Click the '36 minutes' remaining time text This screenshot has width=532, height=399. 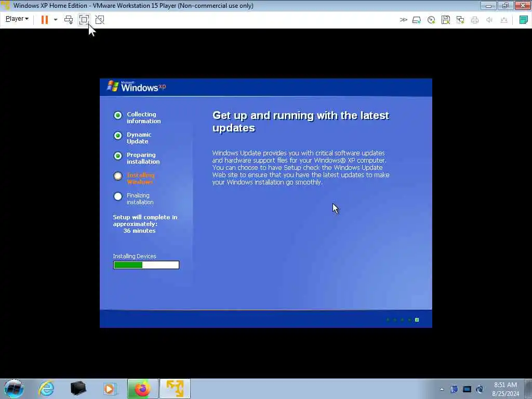pyautogui.click(x=139, y=231)
